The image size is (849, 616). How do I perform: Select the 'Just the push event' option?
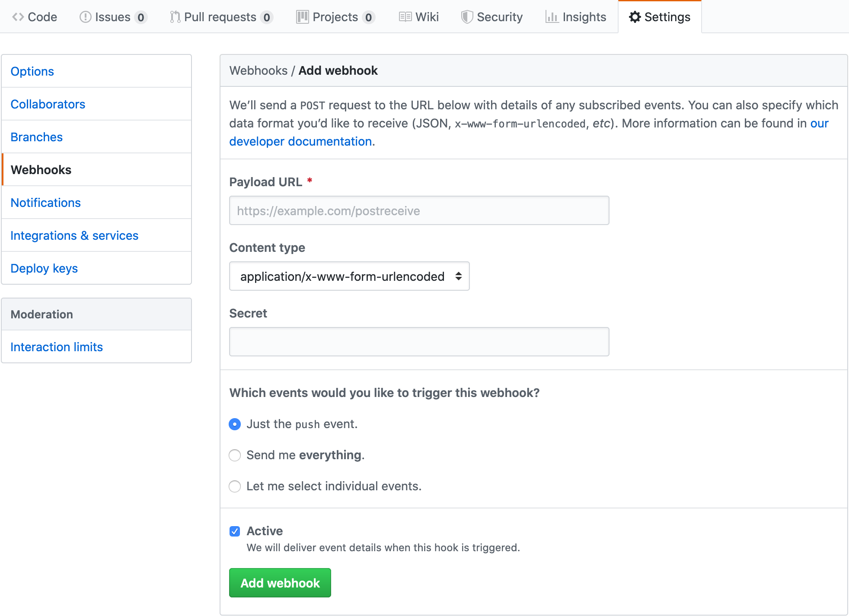(235, 424)
